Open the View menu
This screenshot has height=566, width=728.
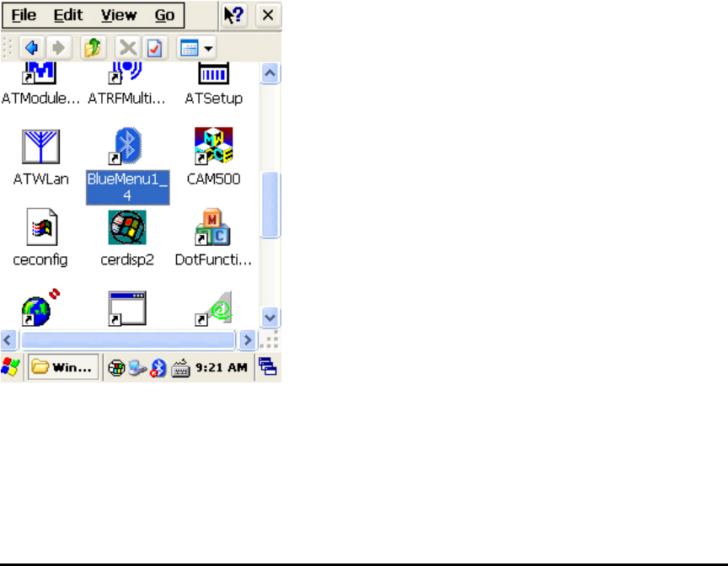point(119,15)
